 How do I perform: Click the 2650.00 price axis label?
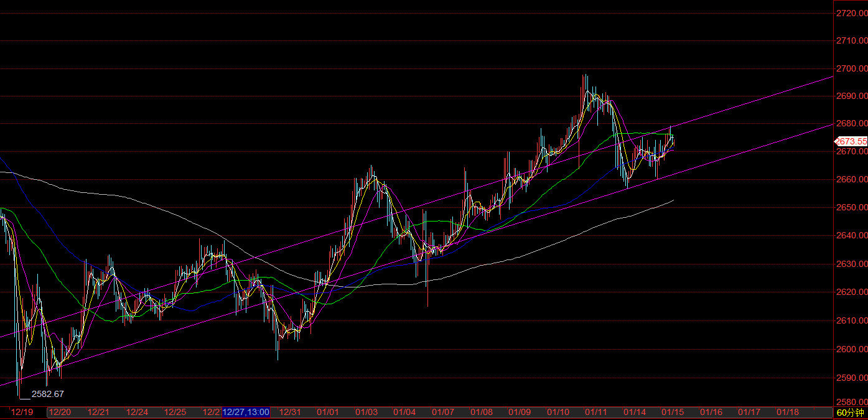[x=852, y=207]
